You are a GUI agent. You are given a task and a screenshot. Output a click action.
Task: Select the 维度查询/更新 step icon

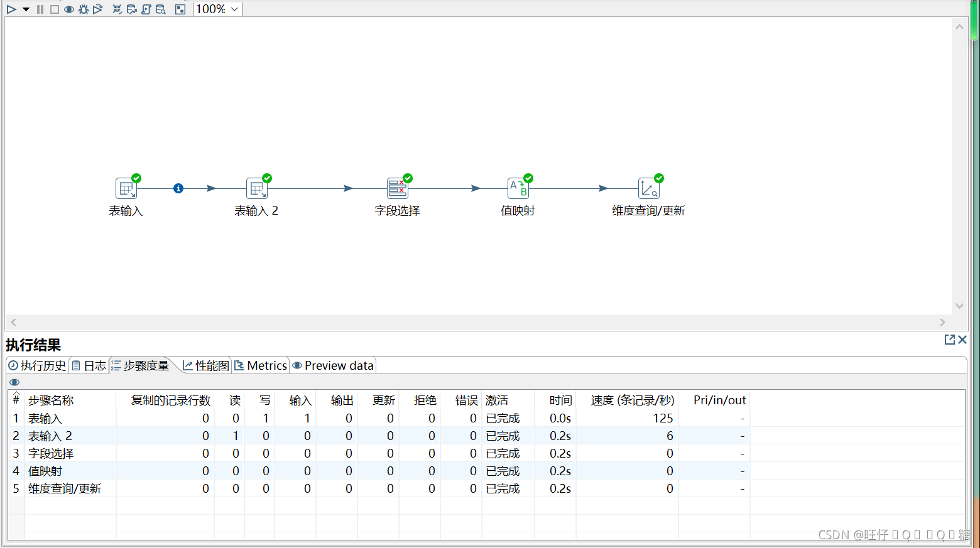(649, 188)
